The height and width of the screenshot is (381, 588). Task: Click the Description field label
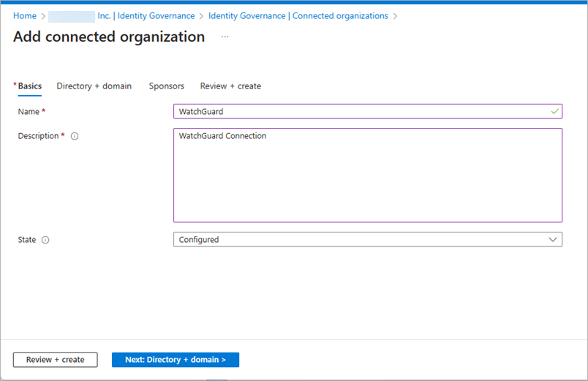pyautogui.click(x=38, y=136)
